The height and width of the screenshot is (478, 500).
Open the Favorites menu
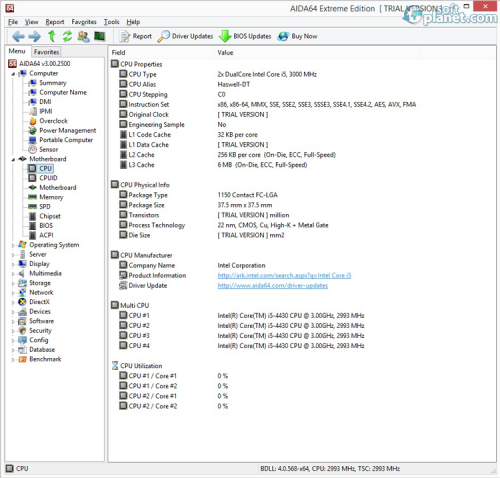tap(84, 22)
